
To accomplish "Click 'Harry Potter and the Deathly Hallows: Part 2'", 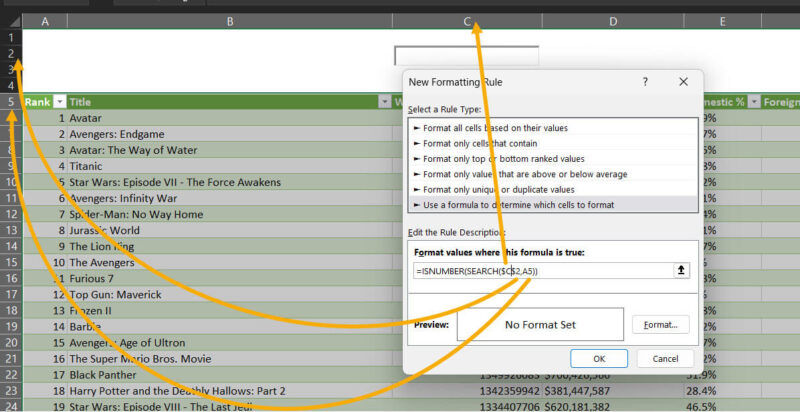I will point(230,391).
